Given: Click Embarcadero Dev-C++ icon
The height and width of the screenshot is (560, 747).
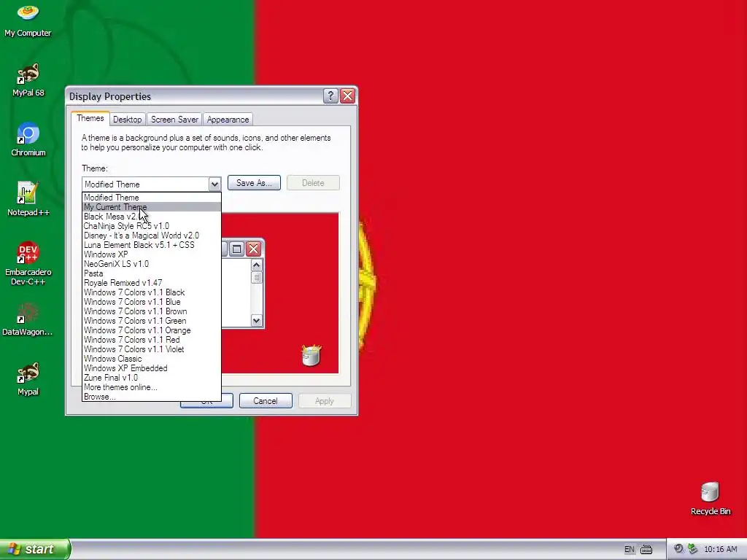Looking at the screenshot, I should coord(28,263).
